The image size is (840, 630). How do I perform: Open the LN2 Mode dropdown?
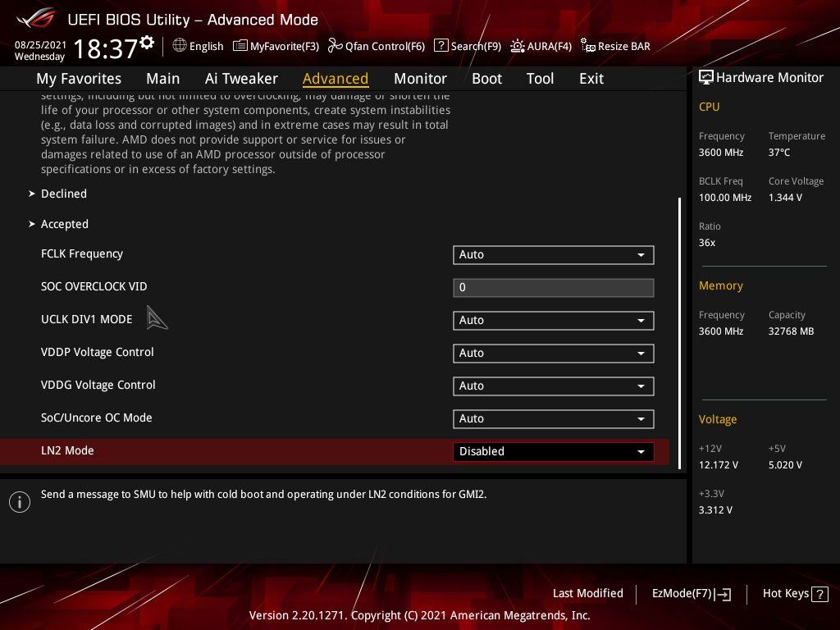(x=554, y=452)
